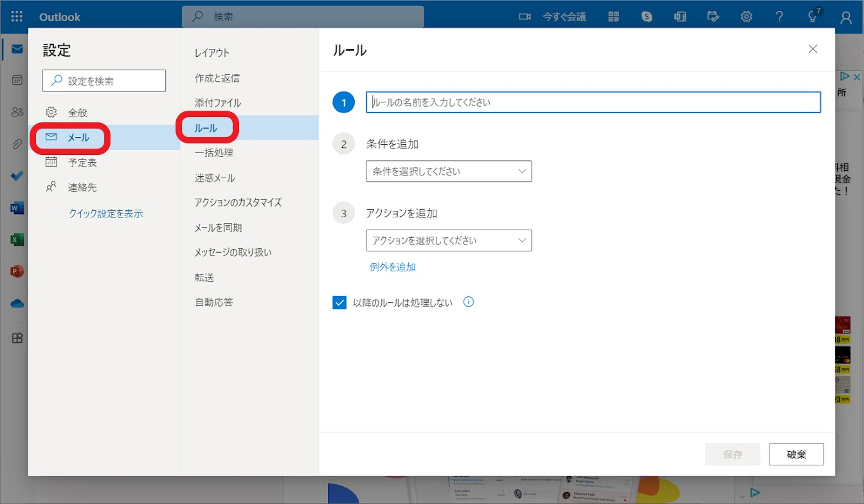
Task: Click the info icon beside 以降のルールは処理しない
Action: click(x=468, y=302)
